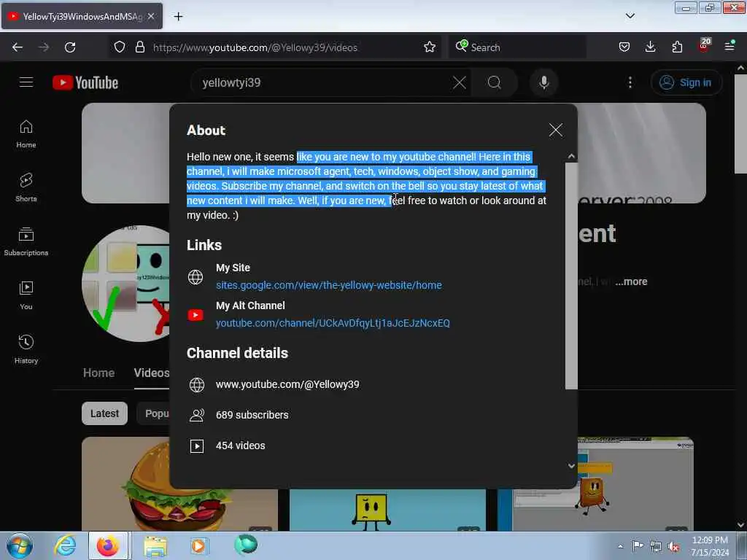
Task: Click the Firefox taskbar button
Action: pyautogui.click(x=108, y=545)
